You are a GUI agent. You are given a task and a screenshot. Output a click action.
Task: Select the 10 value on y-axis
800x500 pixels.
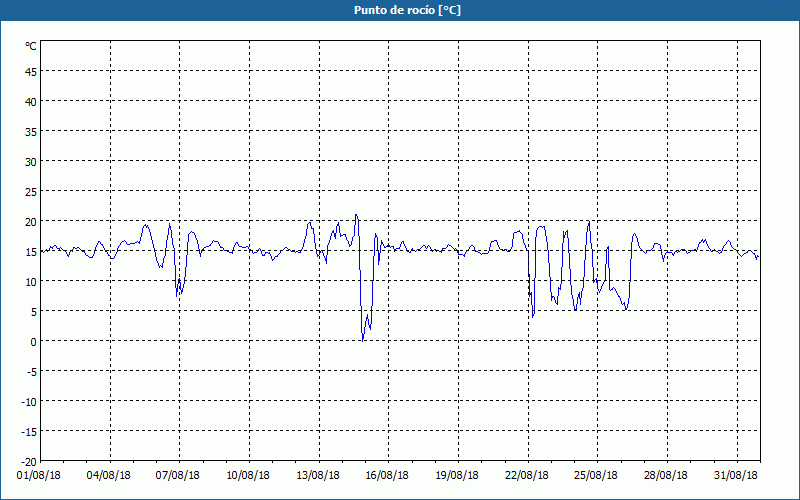click(x=31, y=282)
